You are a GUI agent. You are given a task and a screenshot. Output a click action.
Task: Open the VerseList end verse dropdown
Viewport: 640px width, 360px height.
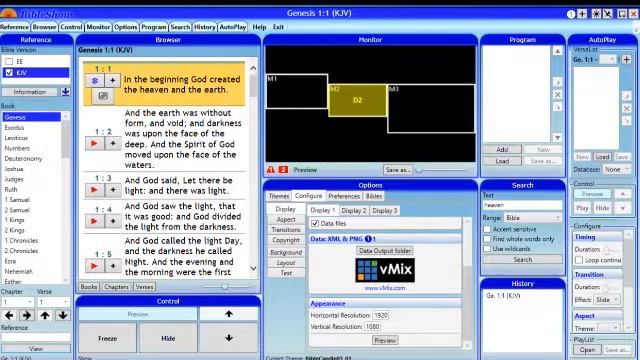pos(608,60)
